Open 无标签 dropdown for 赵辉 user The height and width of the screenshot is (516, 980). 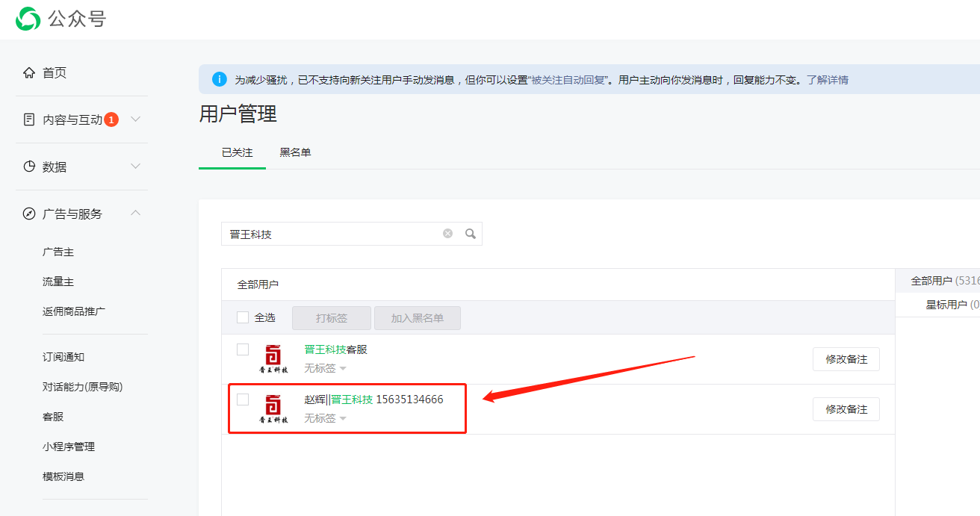[325, 418]
